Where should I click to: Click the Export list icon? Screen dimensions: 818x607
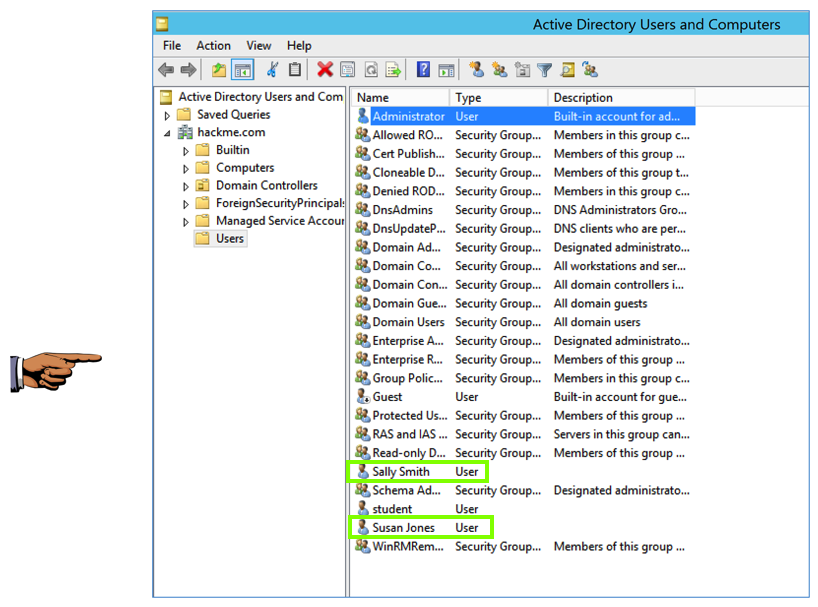pos(393,70)
